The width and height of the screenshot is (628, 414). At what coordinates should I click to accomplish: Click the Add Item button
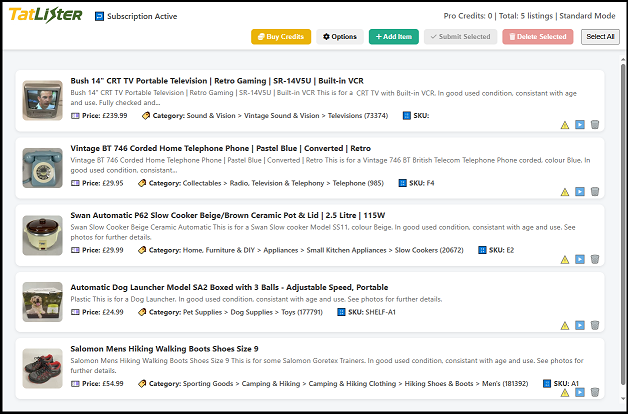(x=394, y=36)
